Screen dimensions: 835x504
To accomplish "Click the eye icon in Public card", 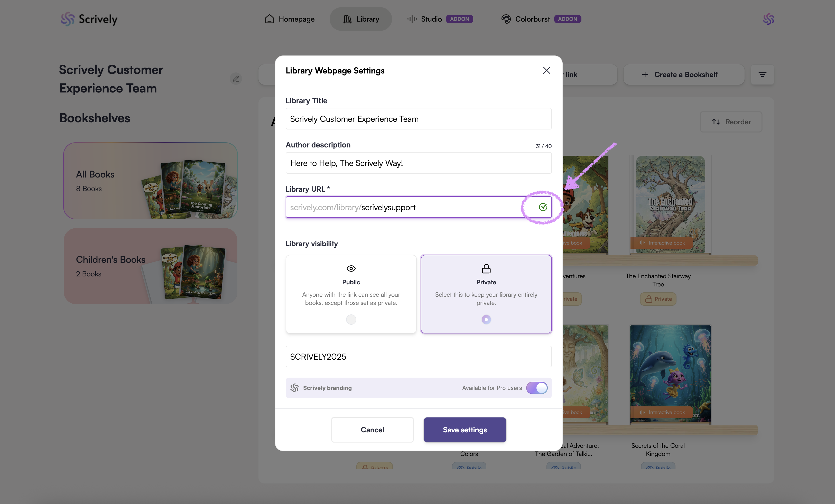I will tap(351, 268).
